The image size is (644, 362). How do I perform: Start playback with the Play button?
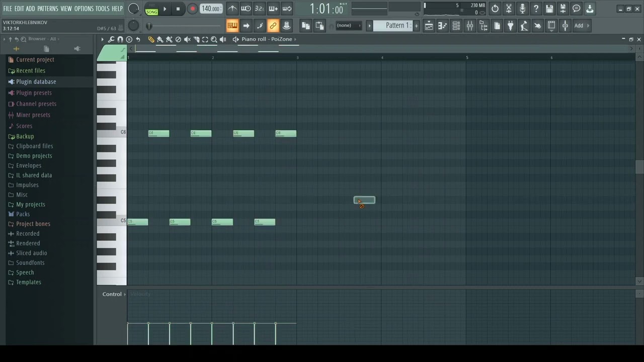[x=165, y=9]
